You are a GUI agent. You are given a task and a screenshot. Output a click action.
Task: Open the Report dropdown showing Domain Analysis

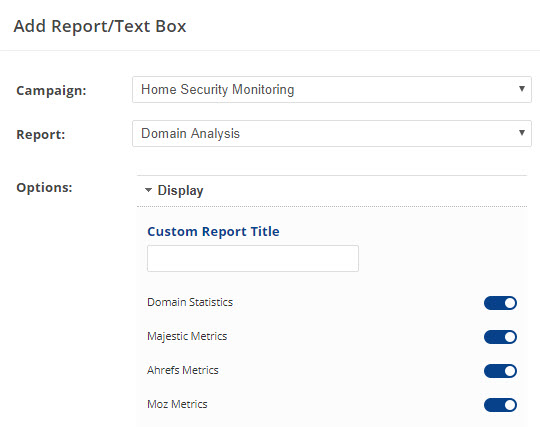[x=332, y=134]
